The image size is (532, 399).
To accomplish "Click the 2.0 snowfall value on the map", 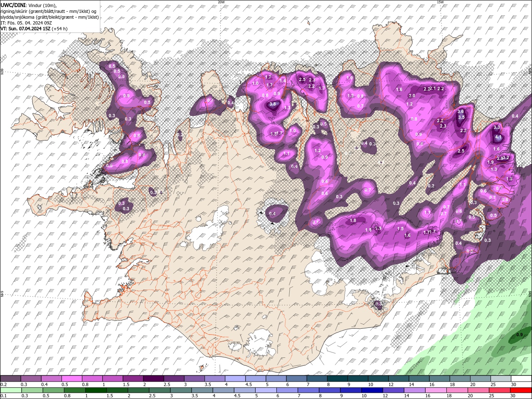I will click(412, 96).
